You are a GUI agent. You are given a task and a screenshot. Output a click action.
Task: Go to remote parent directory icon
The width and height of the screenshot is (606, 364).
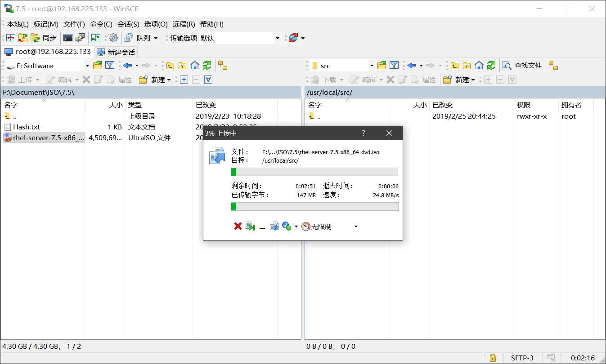click(455, 66)
